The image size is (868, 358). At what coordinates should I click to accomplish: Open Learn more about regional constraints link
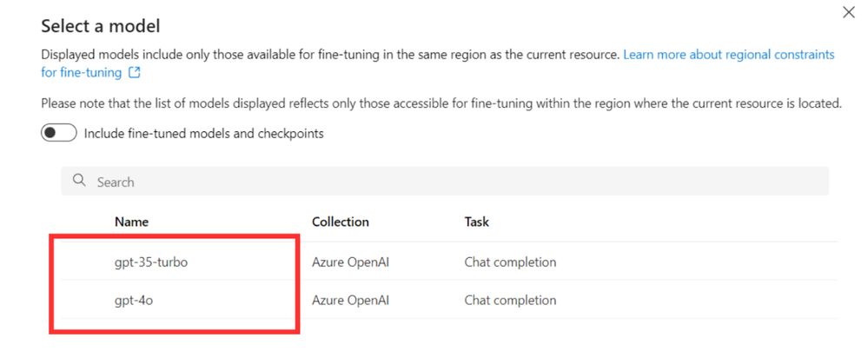(x=728, y=55)
